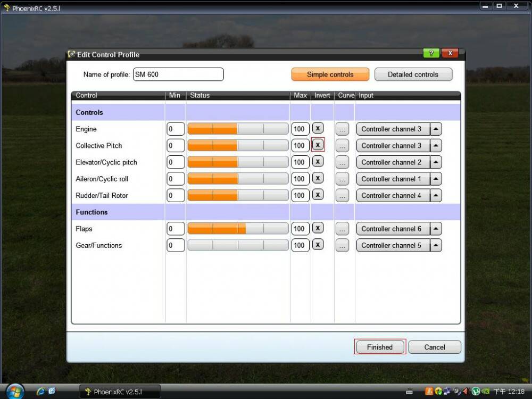Toggle invert for Rudder/Tail Rotor
Screen dimensions: 532x399
point(318,195)
